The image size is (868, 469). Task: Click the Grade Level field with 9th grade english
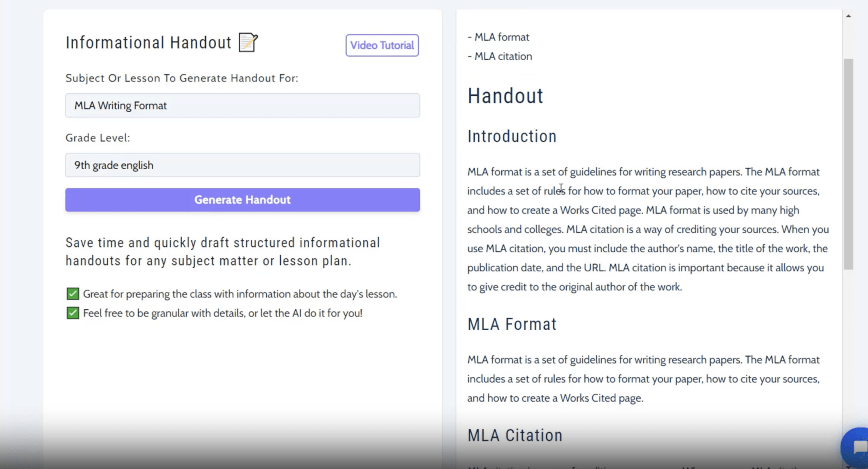click(x=242, y=165)
